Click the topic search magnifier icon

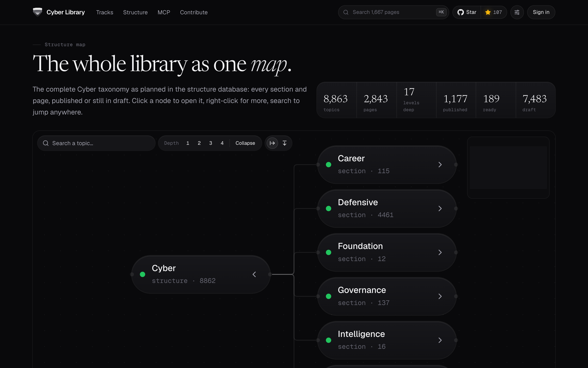[46, 143]
